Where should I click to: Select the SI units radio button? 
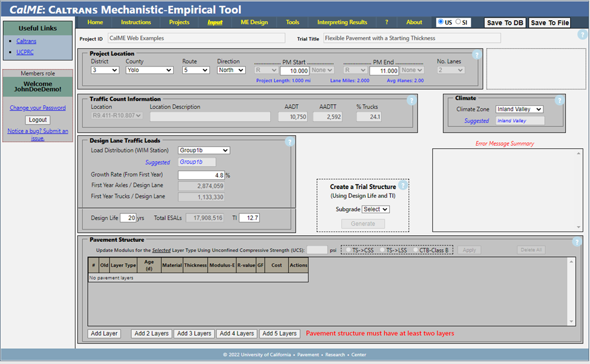(458, 22)
